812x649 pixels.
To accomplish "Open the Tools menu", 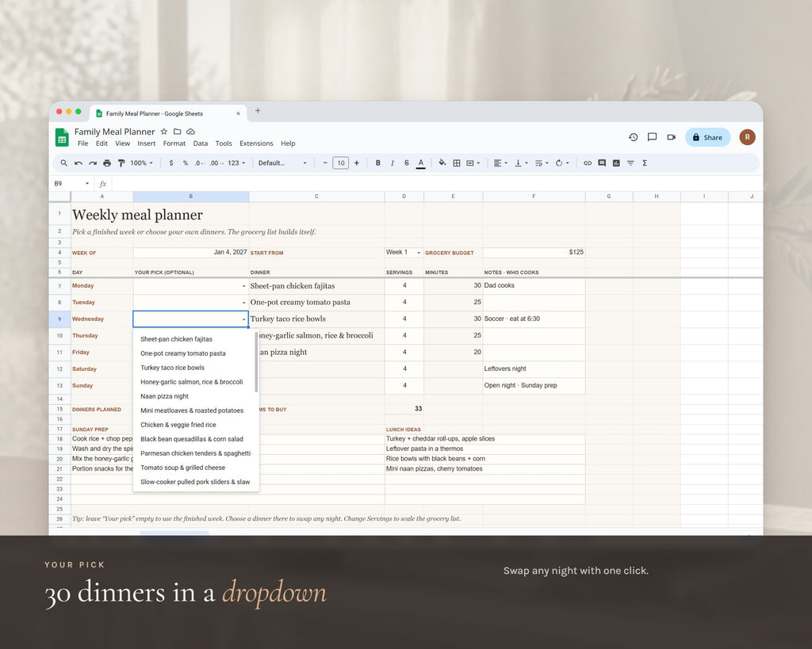I will [224, 143].
